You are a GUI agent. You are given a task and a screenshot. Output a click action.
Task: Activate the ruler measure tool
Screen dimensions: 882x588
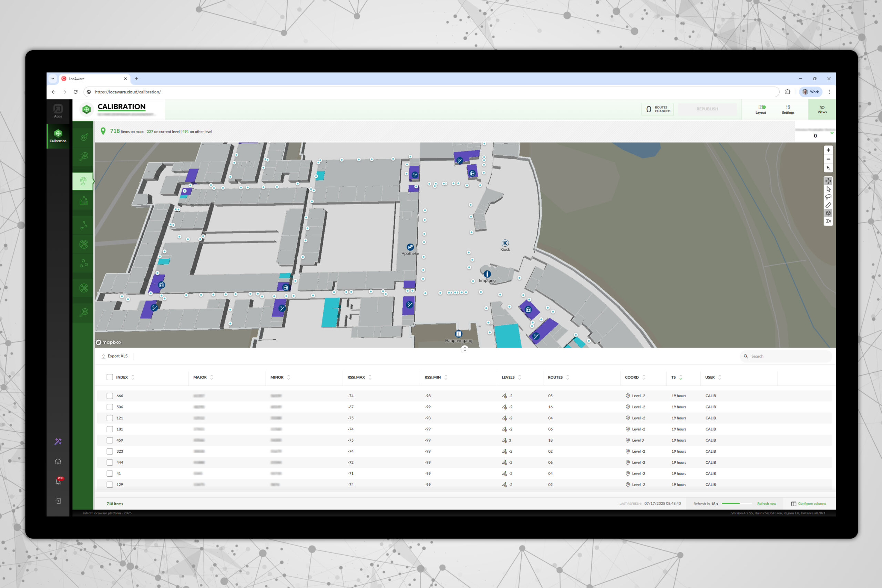pos(828,205)
